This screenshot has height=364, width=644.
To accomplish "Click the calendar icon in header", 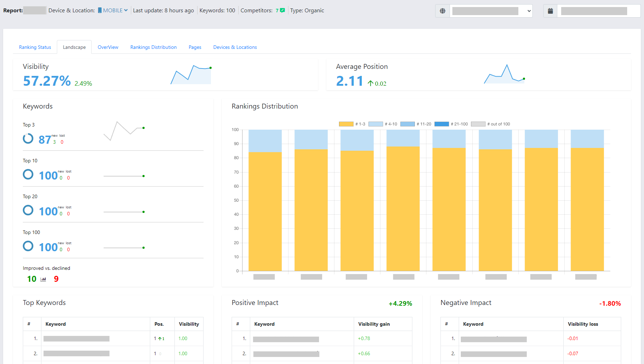I will click(x=550, y=11).
